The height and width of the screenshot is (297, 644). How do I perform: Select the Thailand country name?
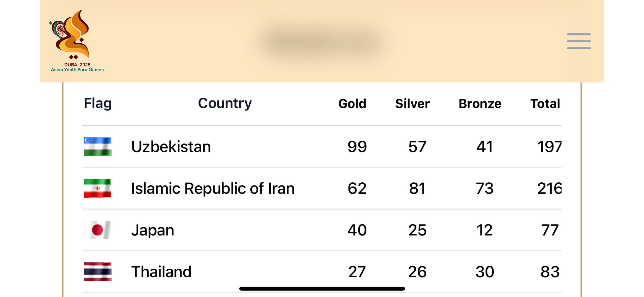161,272
